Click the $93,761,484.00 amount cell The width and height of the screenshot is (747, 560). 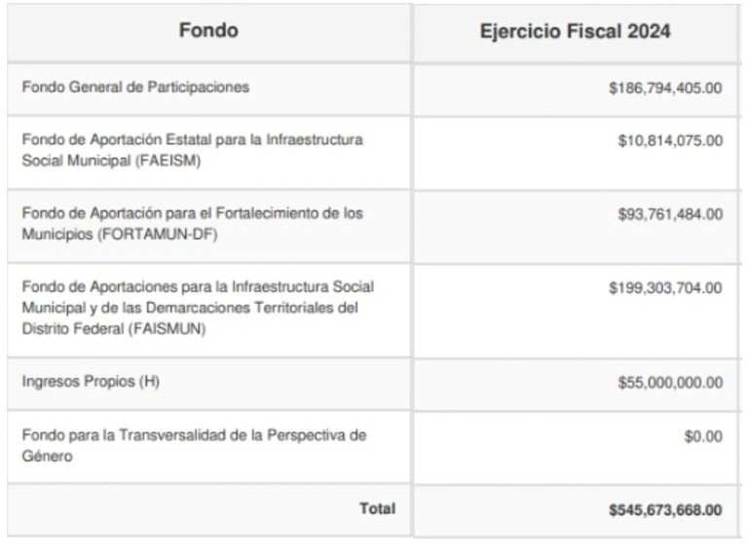click(x=670, y=214)
